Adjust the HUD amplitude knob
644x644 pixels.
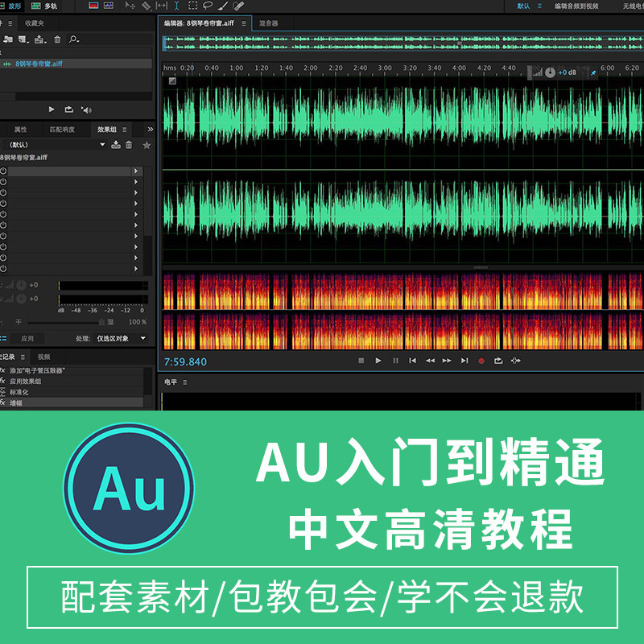tap(550, 72)
